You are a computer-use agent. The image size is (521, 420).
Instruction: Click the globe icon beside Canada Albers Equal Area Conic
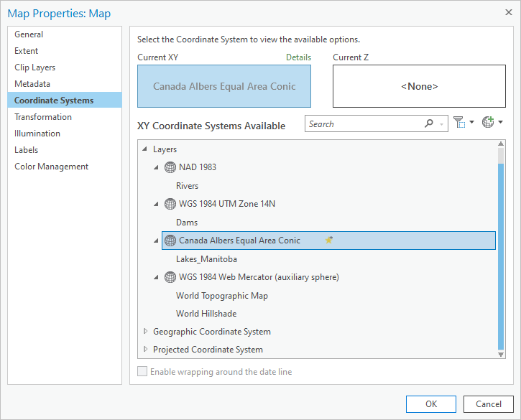pyautogui.click(x=170, y=241)
